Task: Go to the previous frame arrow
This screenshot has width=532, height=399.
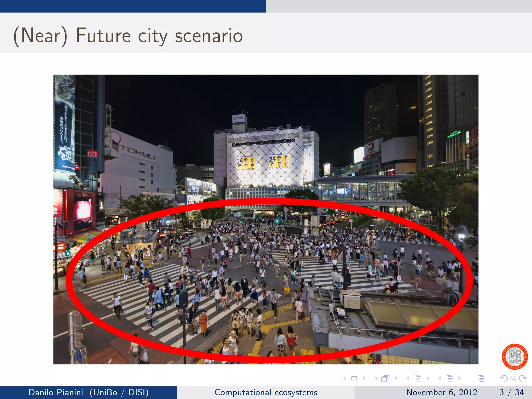Action: click(376, 378)
